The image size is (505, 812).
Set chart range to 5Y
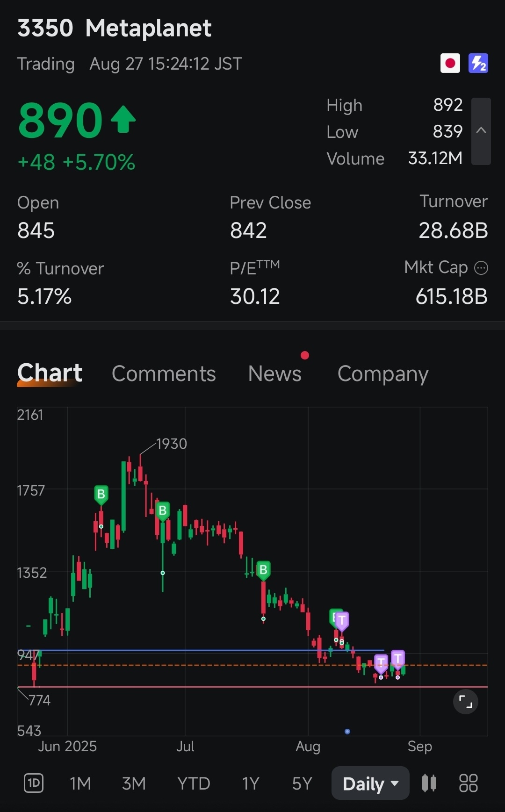(302, 783)
